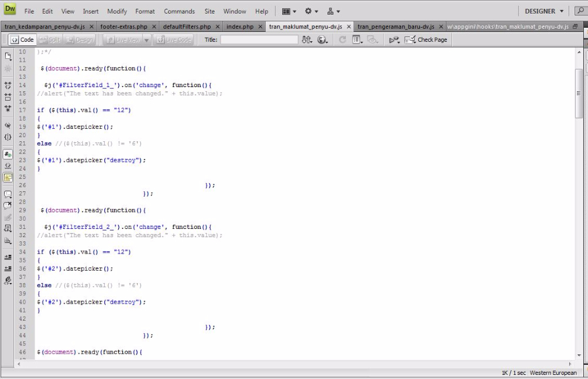Screen dimensions: 588x379
Task: Click the Indent Code icon
Action: click(8, 257)
